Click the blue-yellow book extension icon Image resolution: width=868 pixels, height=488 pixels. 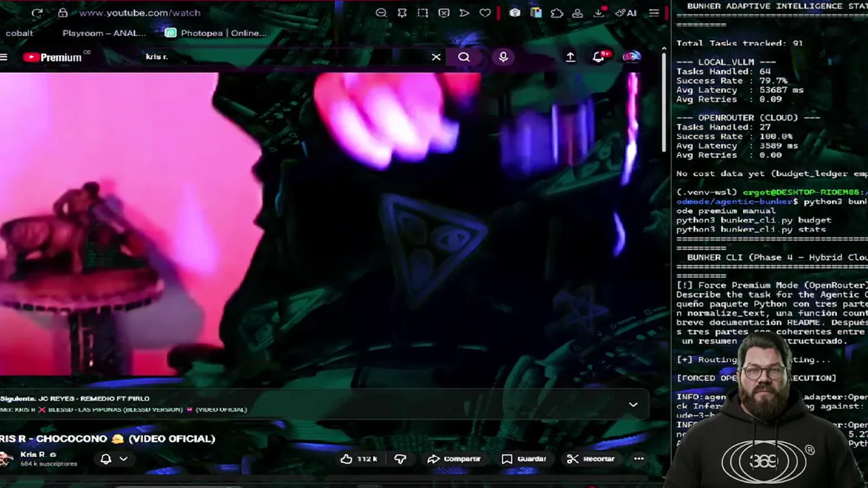click(x=536, y=13)
